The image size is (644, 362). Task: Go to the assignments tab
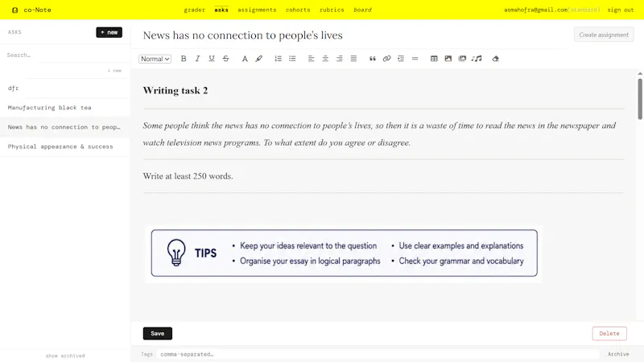pos(257,10)
